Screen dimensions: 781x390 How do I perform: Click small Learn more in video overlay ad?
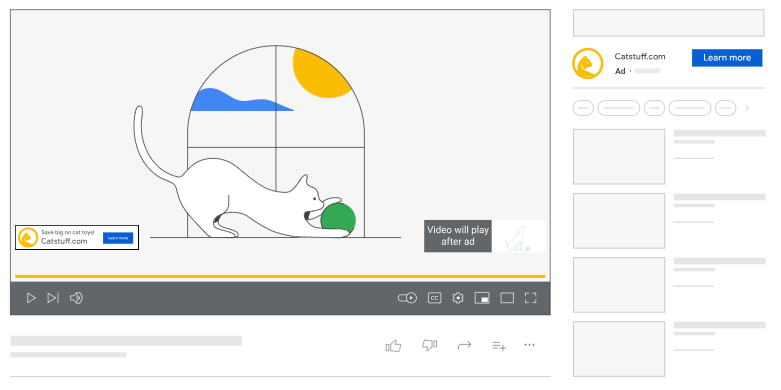coord(118,238)
